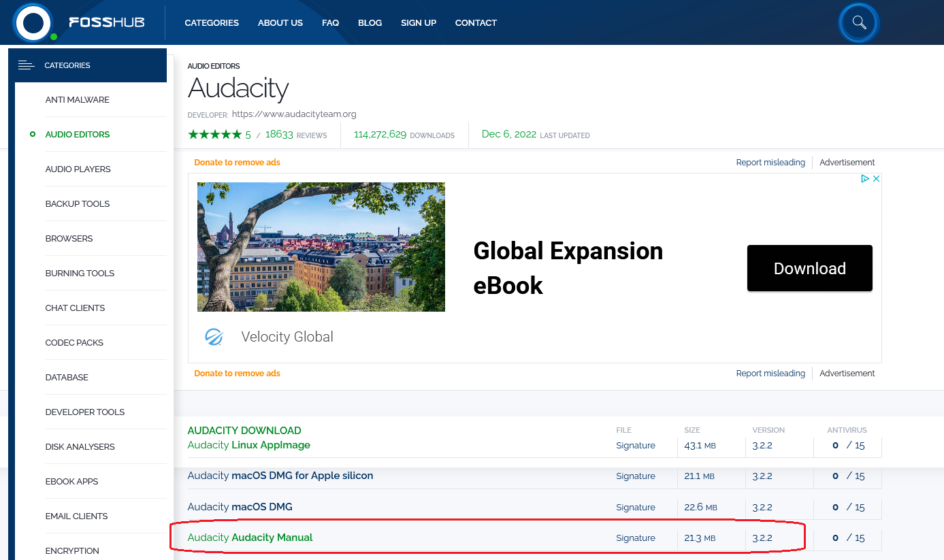Click the active indicator dot beside AUDIO EDITORS
This screenshot has height=560, width=944.
pyautogui.click(x=32, y=134)
